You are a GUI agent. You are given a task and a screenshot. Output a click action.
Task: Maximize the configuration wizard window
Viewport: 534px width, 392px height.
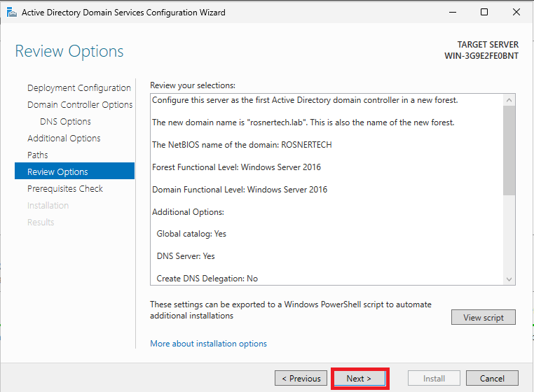(484, 13)
